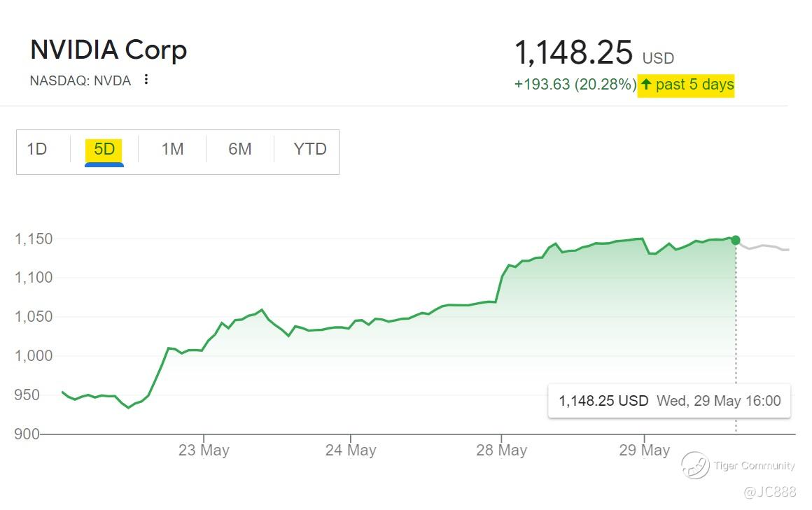812x510 pixels.
Task: Switch to the 1D time range tab
Action: click(37, 149)
